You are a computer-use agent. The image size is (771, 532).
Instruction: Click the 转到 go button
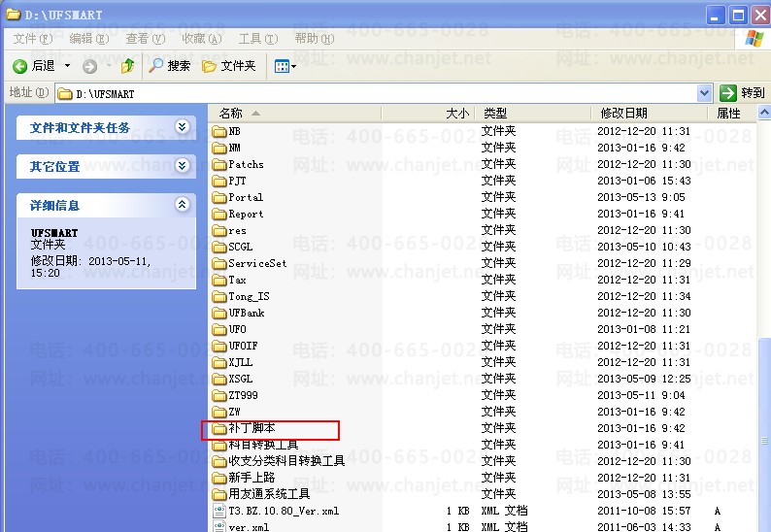tap(743, 93)
